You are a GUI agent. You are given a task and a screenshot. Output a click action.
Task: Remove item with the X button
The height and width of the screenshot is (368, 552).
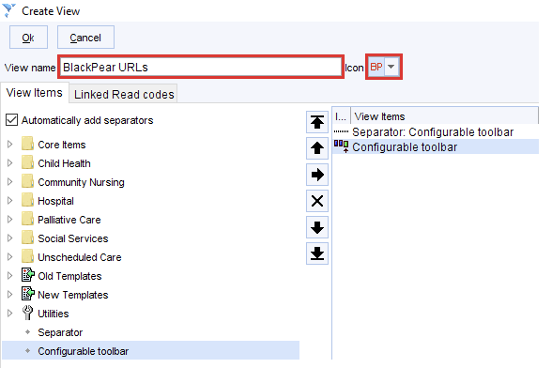coord(317,201)
